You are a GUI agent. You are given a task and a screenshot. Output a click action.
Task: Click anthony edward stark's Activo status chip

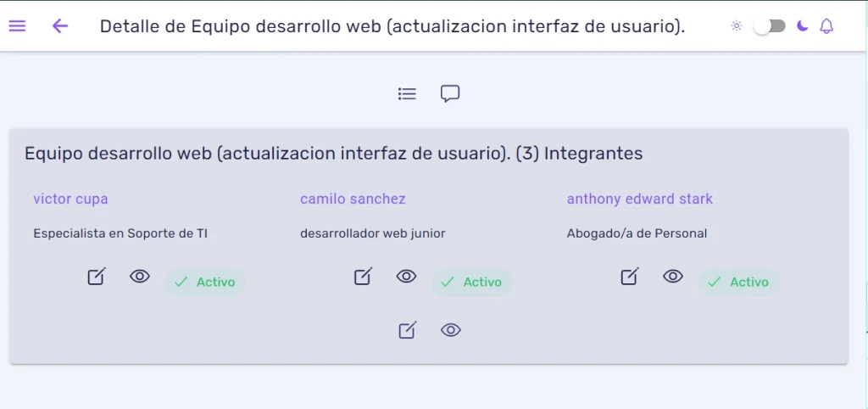tap(738, 282)
